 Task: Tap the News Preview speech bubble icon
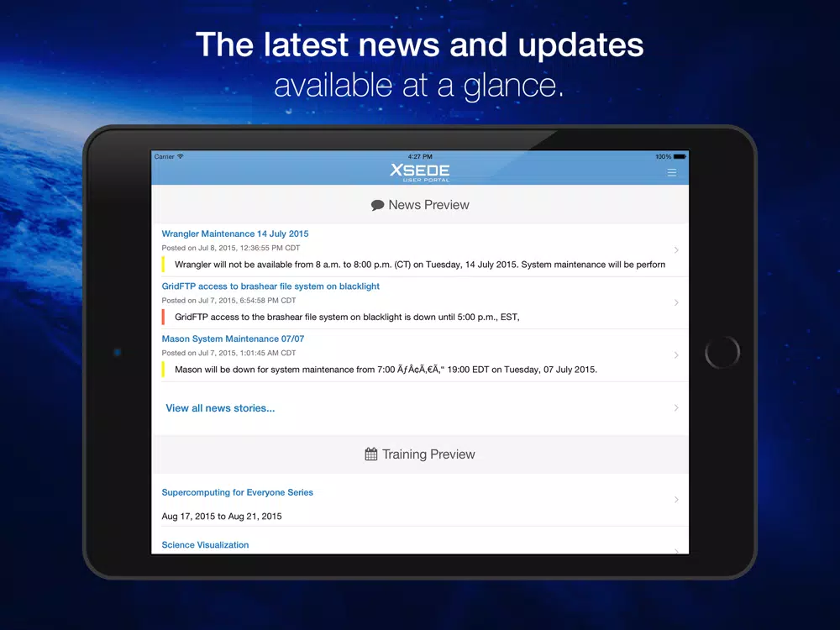377,205
